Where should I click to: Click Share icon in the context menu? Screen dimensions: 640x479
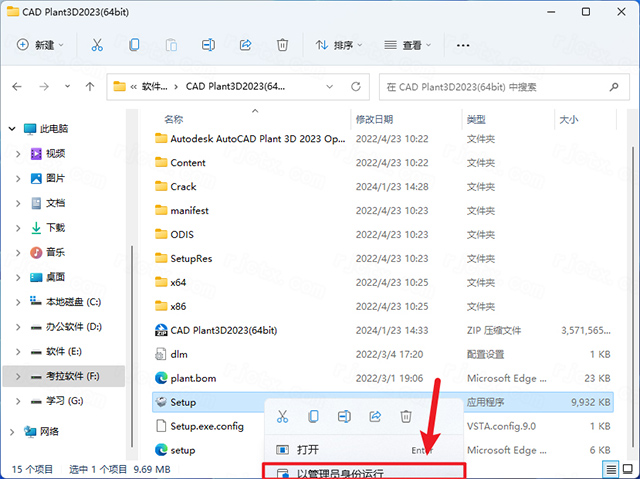375,417
